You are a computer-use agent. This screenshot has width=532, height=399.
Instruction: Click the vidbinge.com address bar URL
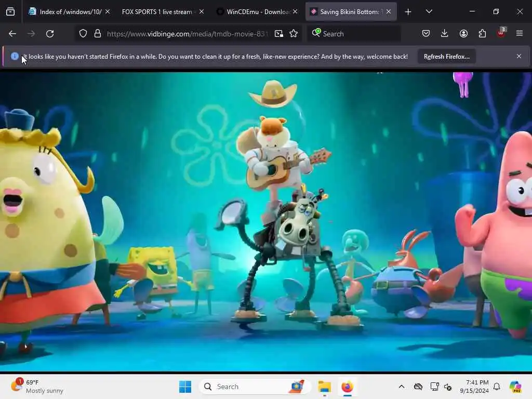[187, 34]
